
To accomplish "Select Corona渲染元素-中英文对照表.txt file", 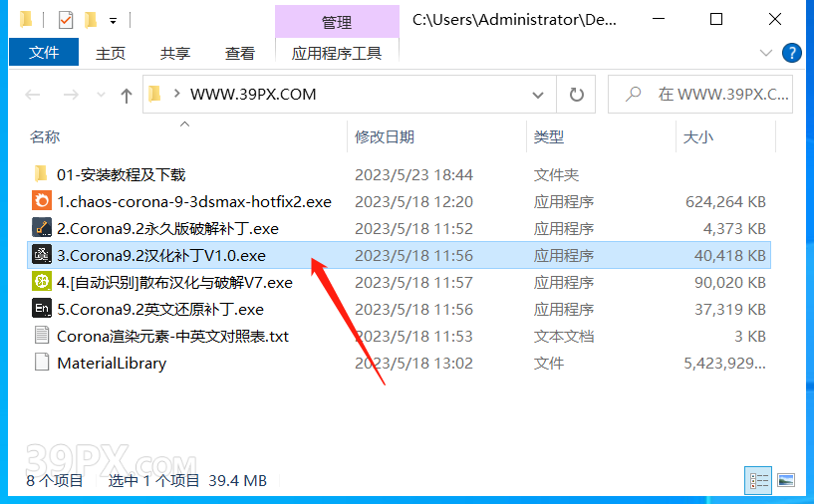I will click(x=173, y=337).
